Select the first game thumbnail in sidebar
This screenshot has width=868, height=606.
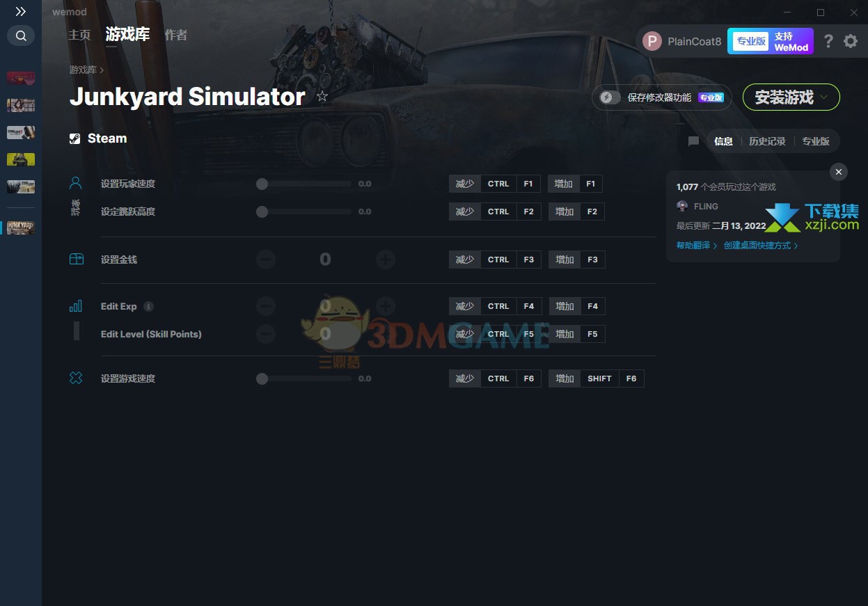(21, 78)
